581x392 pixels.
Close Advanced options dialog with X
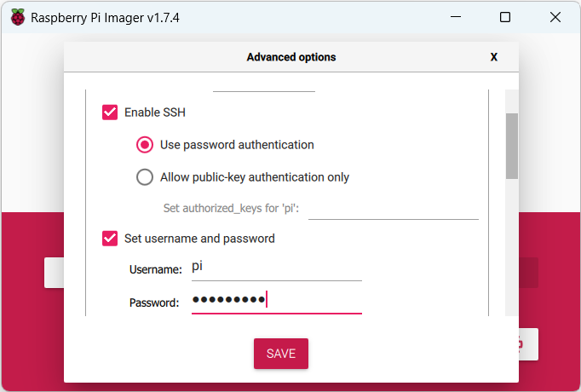tap(493, 57)
